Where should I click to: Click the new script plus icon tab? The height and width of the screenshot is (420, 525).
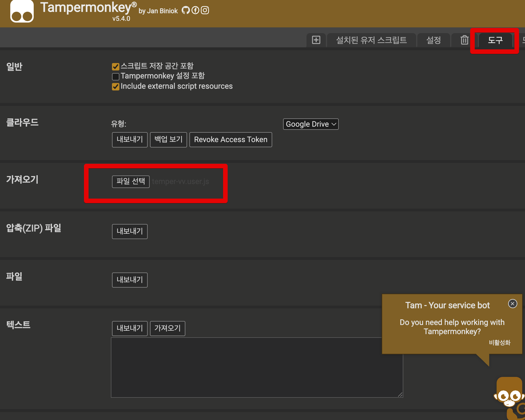tap(316, 40)
